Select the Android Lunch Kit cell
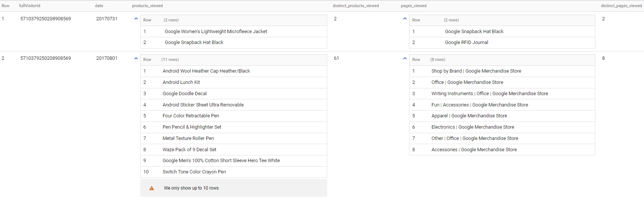 pos(181,82)
